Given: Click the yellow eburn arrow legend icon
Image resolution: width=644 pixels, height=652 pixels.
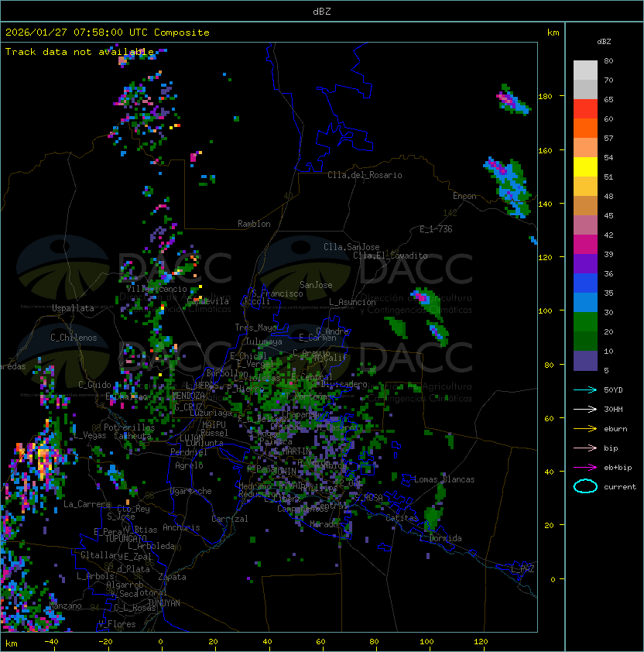Looking at the screenshot, I should click(x=585, y=429).
